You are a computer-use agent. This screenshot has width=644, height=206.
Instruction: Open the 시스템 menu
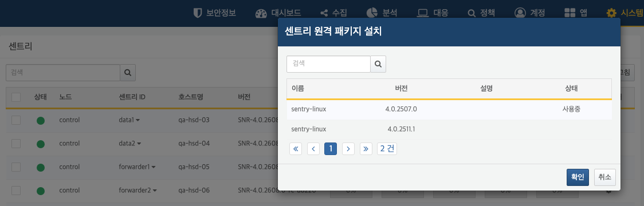click(x=625, y=13)
